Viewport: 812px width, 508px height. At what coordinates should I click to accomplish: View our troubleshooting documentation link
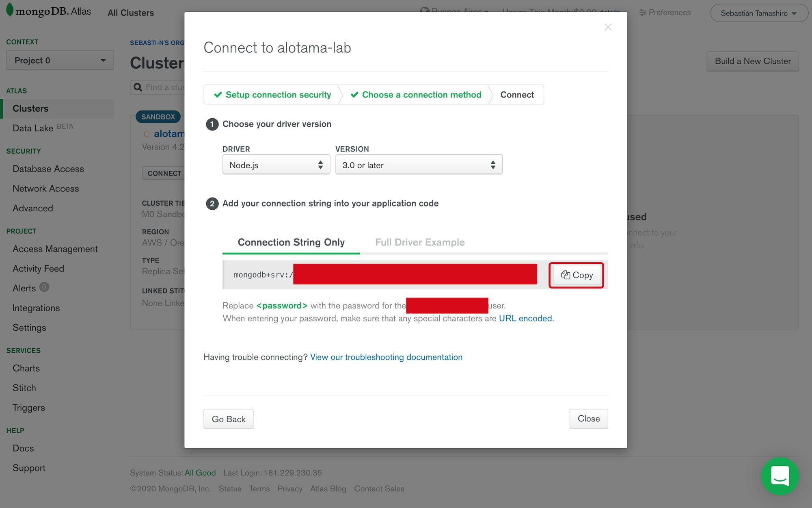(386, 357)
